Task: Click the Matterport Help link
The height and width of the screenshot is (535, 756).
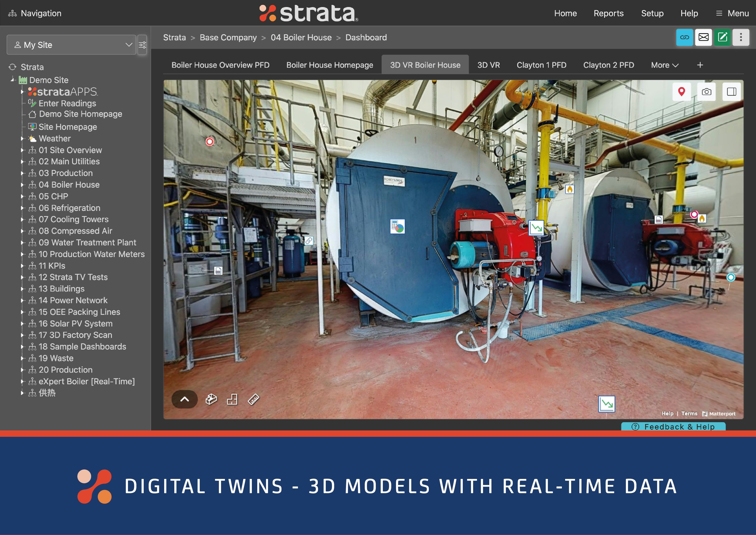Action: [667, 413]
